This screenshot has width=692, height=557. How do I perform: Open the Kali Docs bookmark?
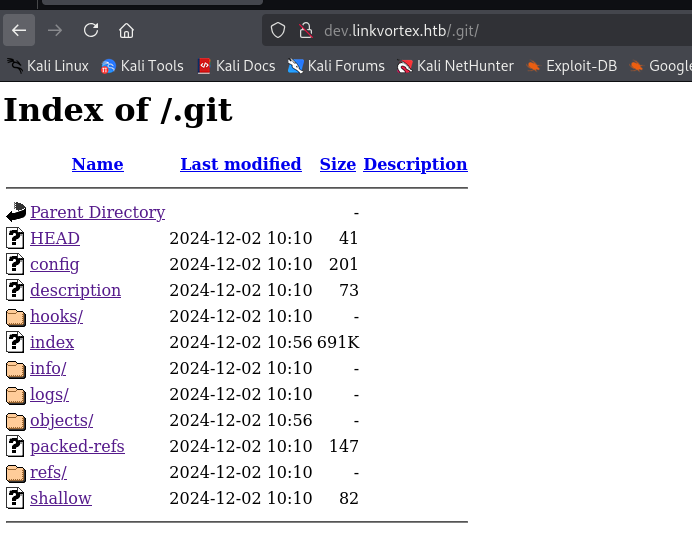click(236, 66)
